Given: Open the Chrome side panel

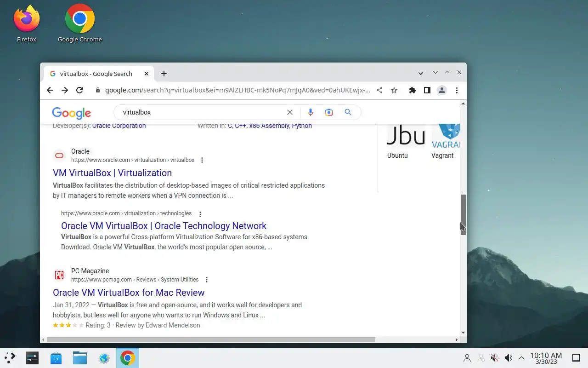Looking at the screenshot, I should point(427,90).
